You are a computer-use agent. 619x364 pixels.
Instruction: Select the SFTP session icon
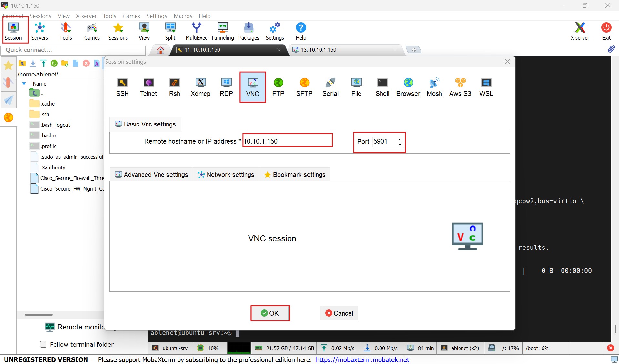point(304,87)
